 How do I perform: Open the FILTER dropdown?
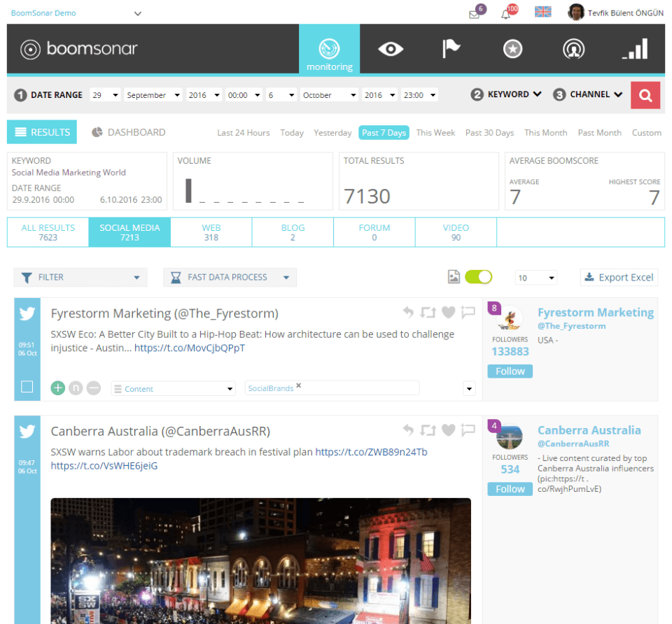point(80,278)
